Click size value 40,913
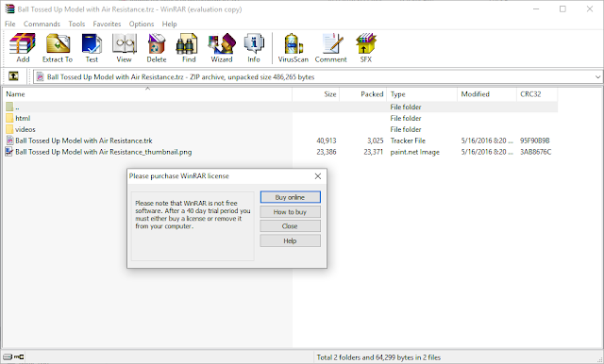Screen dimensions: 604x364 point(327,141)
